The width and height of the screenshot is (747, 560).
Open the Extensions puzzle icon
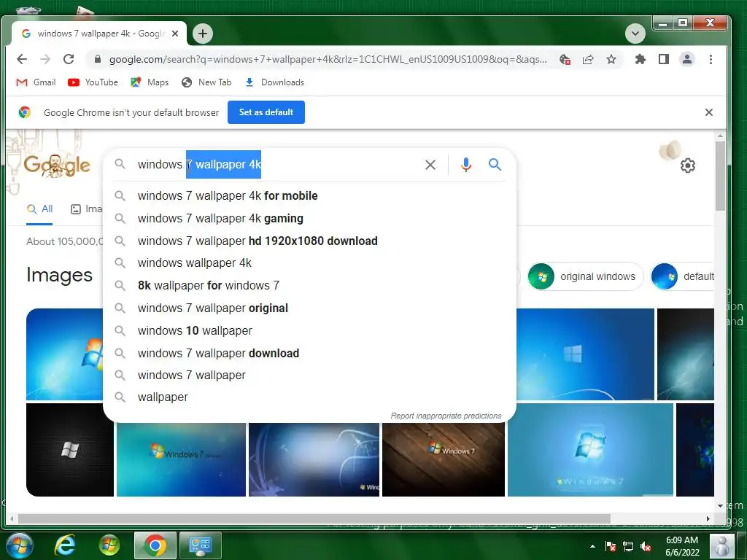pos(640,59)
